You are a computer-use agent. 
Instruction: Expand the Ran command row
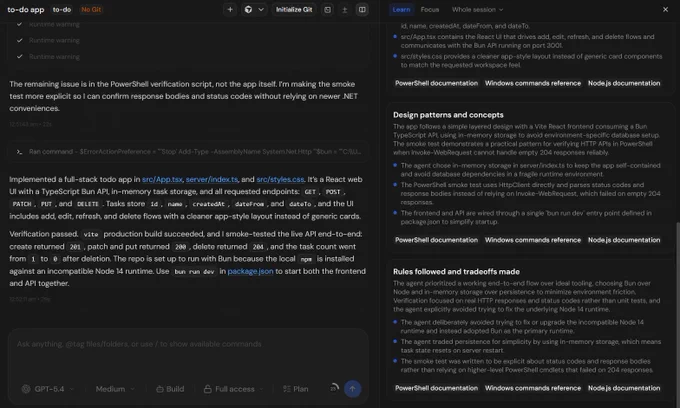[188, 152]
